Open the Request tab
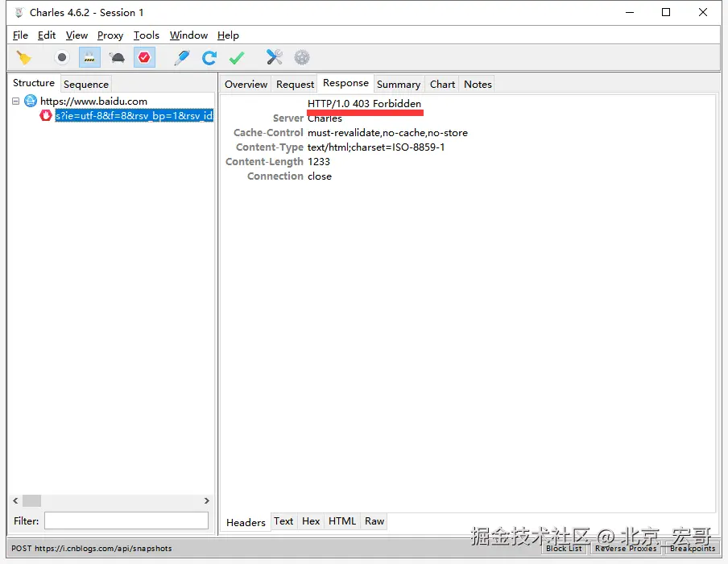 click(x=295, y=84)
